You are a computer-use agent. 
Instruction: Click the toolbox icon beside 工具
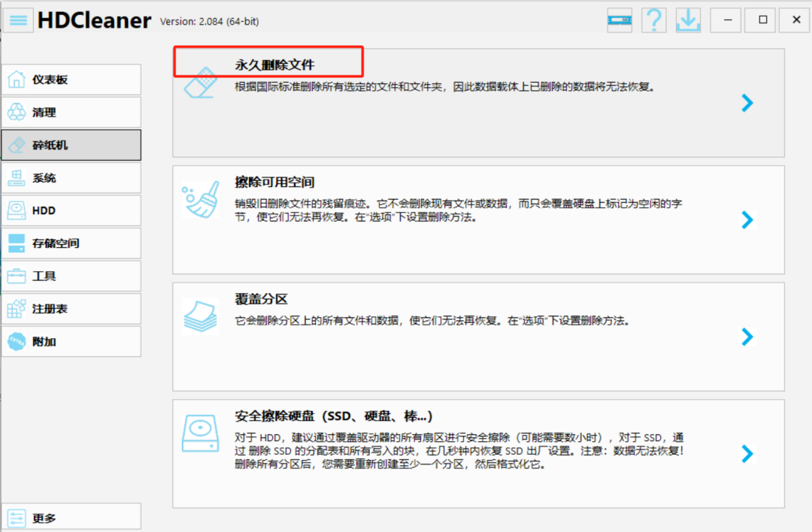pos(17,276)
